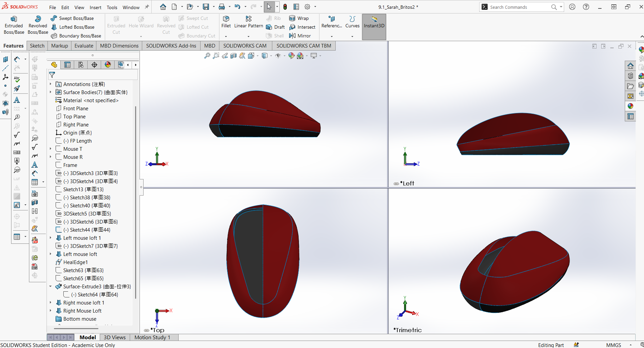Open the DimXpertManager tab icon
644x348 pixels.
coord(94,65)
